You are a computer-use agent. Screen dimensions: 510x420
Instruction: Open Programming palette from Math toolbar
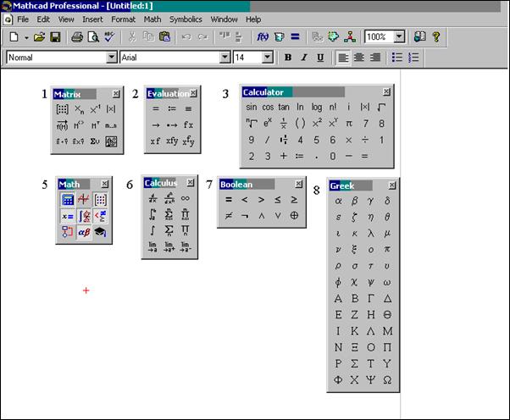(68, 232)
